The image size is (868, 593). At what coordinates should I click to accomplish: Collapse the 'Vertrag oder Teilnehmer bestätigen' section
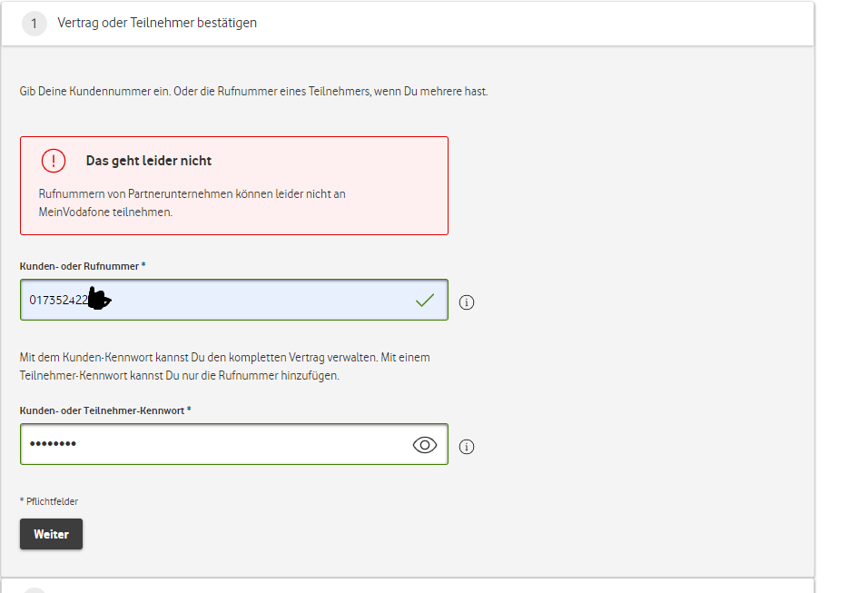[x=157, y=23]
